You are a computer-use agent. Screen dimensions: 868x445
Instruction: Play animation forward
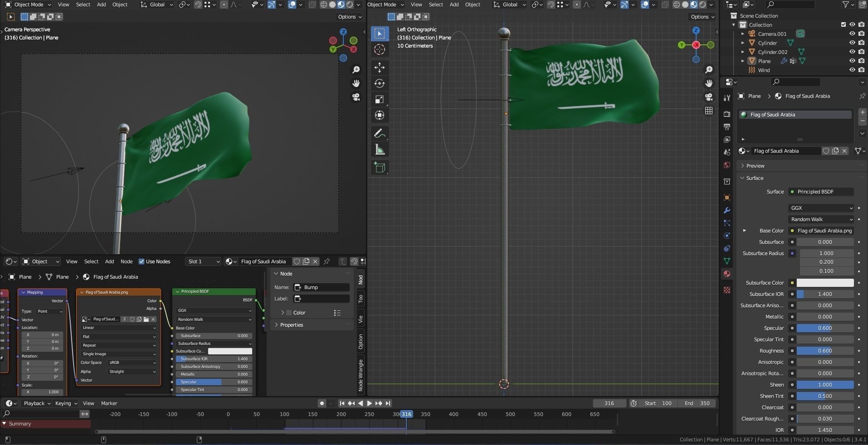(369, 403)
